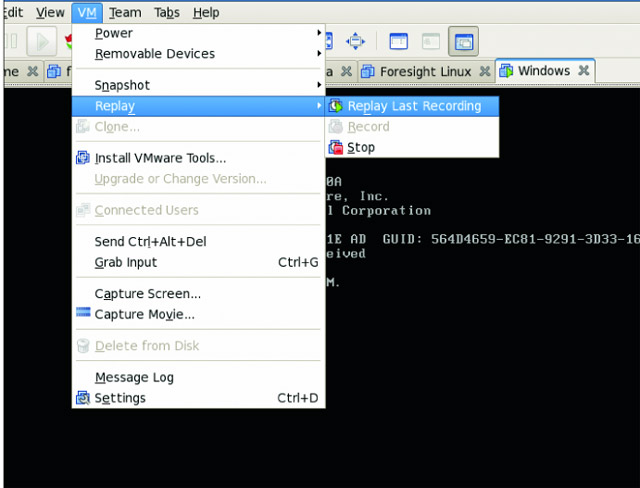The image size is (640, 488).
Task: Open the Edit menu
Action: [14, 13]
